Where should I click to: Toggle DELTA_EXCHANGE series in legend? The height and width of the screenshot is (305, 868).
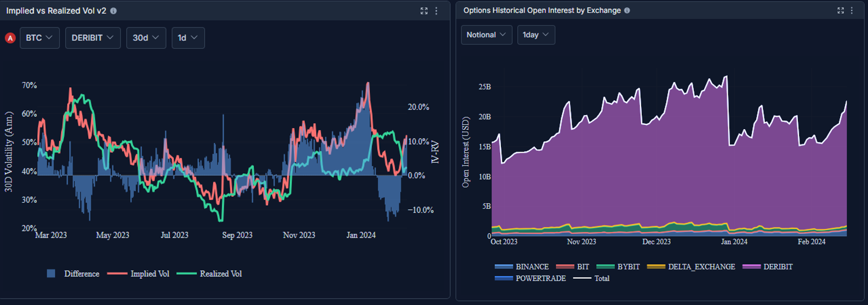[691, 267]
